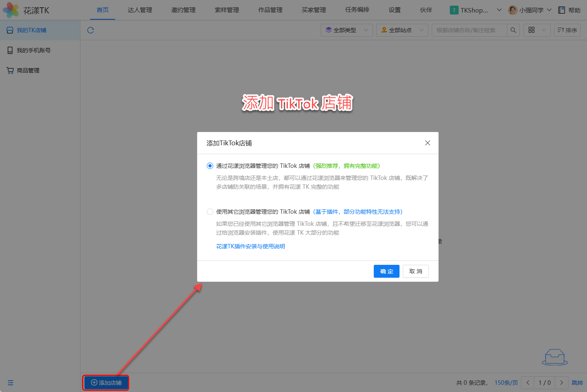Click the 商品管理 cart icon
The height and width of the screenshot is (392, 587).
[10, 70]
